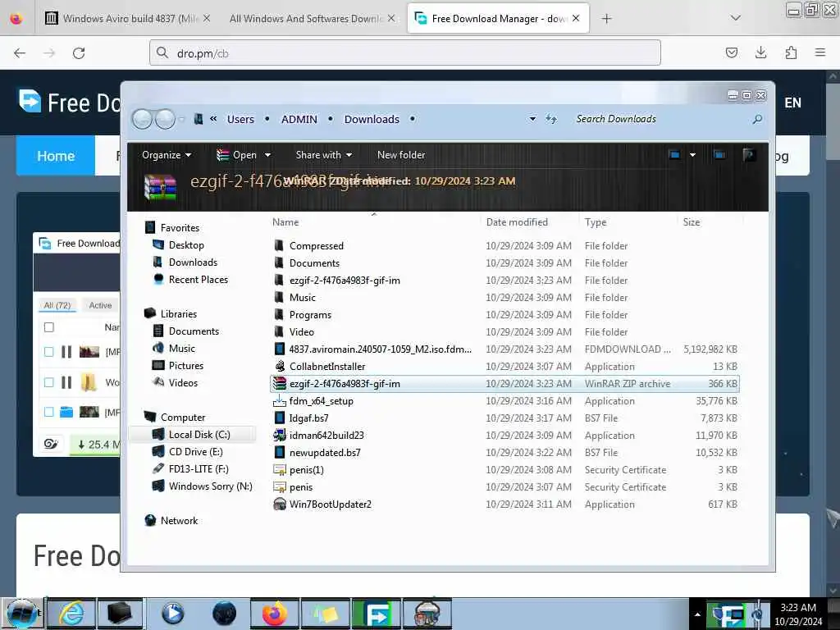Sort files by Name column header

(285, 221)
